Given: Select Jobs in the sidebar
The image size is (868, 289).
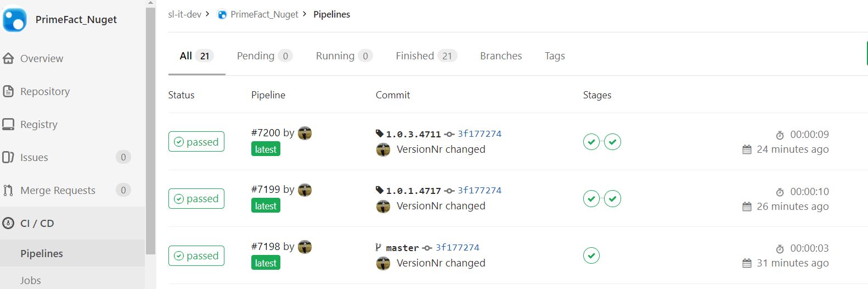Looking at the screenshot, I should click(31, 280).
